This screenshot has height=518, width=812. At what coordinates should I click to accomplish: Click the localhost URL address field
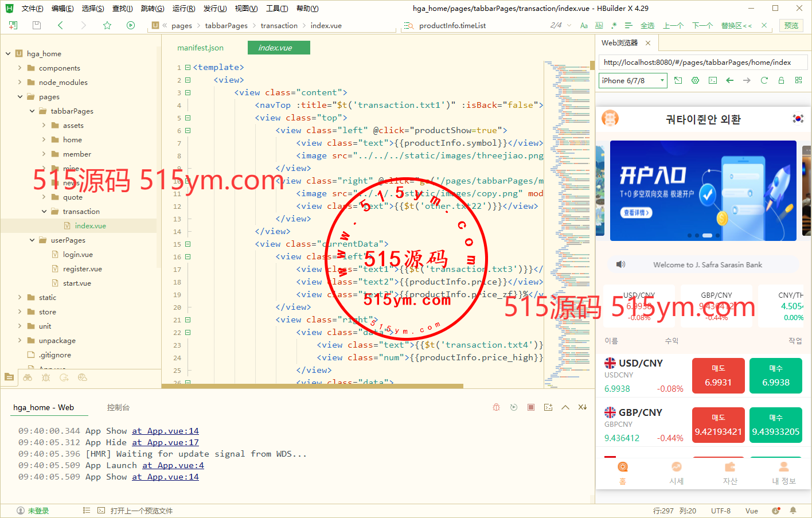[x=702, y=63]
